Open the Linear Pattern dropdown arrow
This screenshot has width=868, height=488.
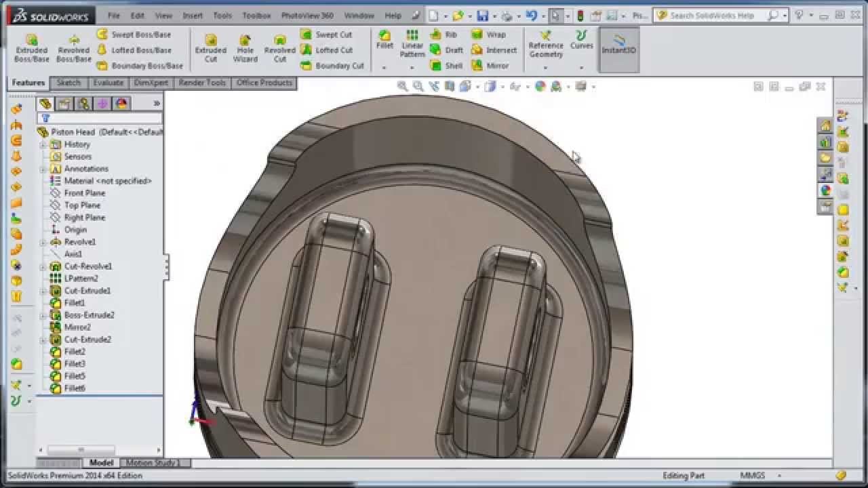(x=412, y=67)
